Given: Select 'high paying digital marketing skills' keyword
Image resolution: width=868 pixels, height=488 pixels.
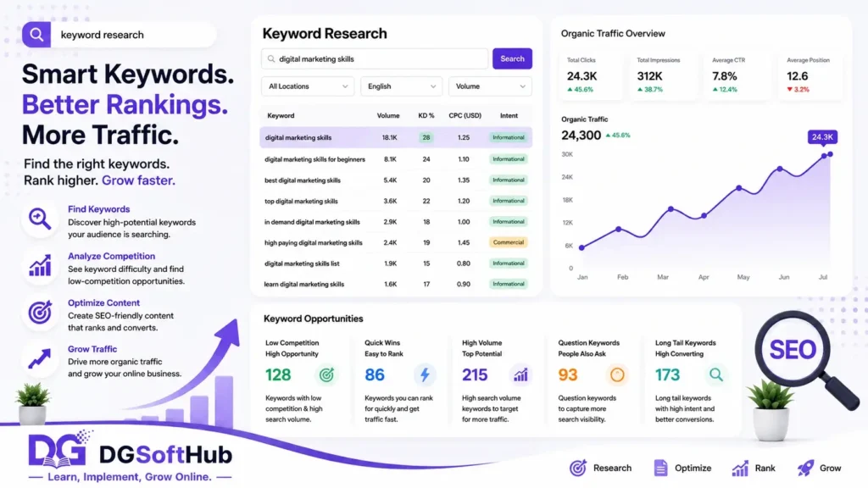Looking at the screenshot, I should coord(314,243).
